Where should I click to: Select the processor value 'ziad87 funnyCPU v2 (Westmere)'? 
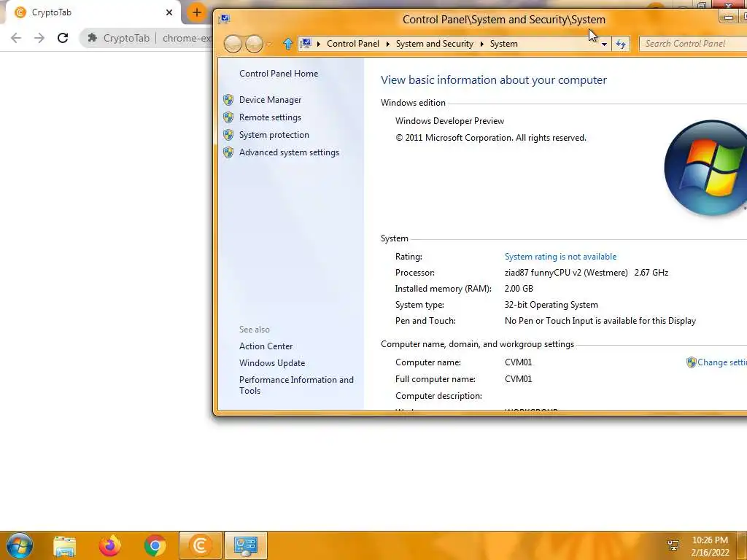click(566, 273)
